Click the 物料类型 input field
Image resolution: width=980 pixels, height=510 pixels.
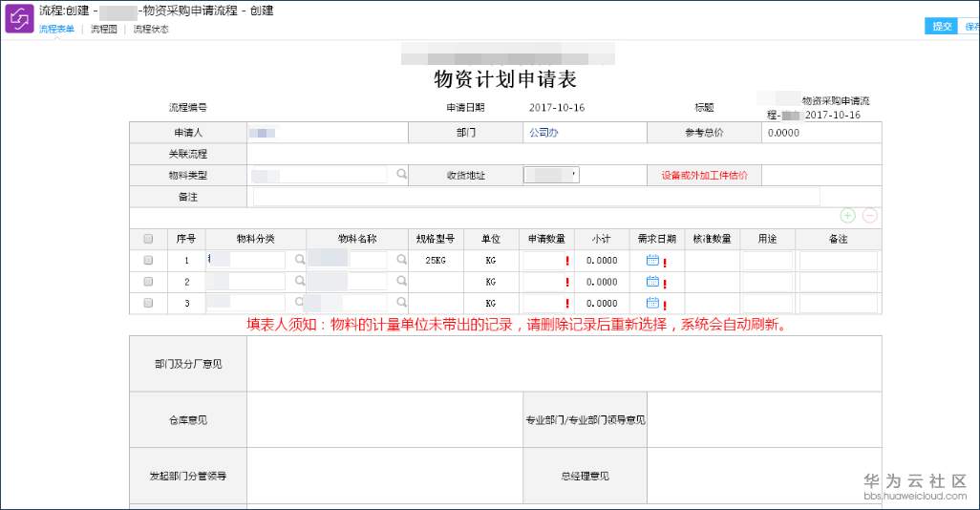click(x=319, y=175)
